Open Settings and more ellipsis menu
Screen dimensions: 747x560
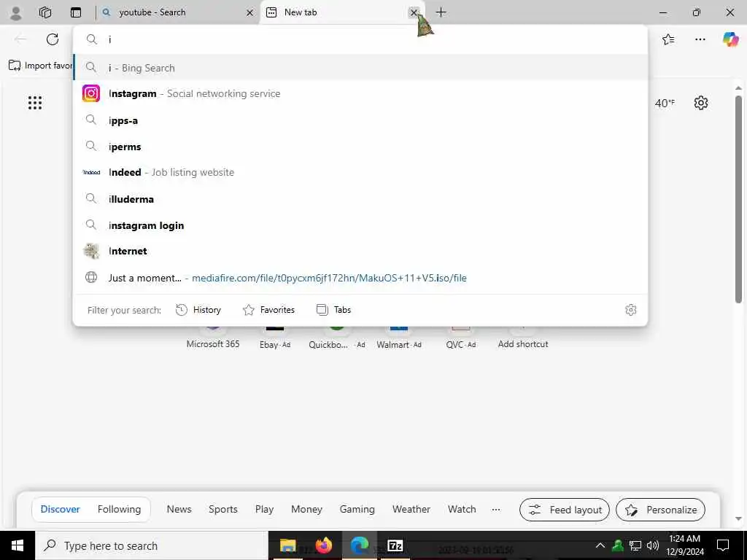click(x=700, y=39)
